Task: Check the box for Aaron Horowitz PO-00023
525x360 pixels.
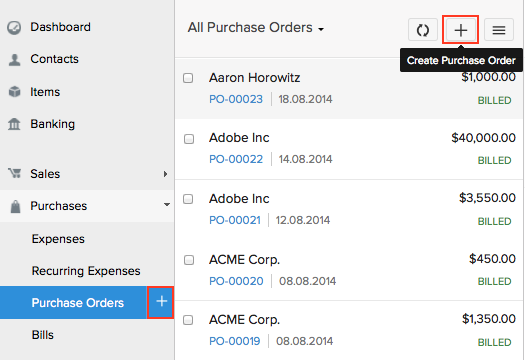Action: click(x=188, y=78)
